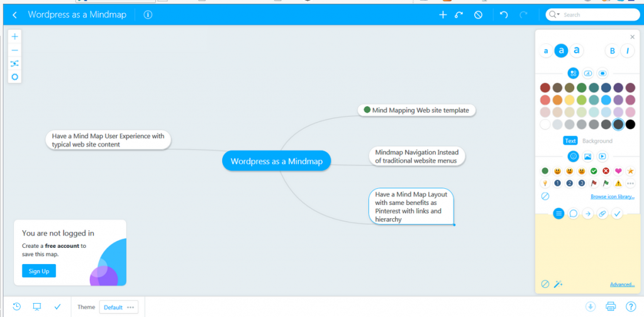
Task: Switch to the image tab
Action: (588, 156)
